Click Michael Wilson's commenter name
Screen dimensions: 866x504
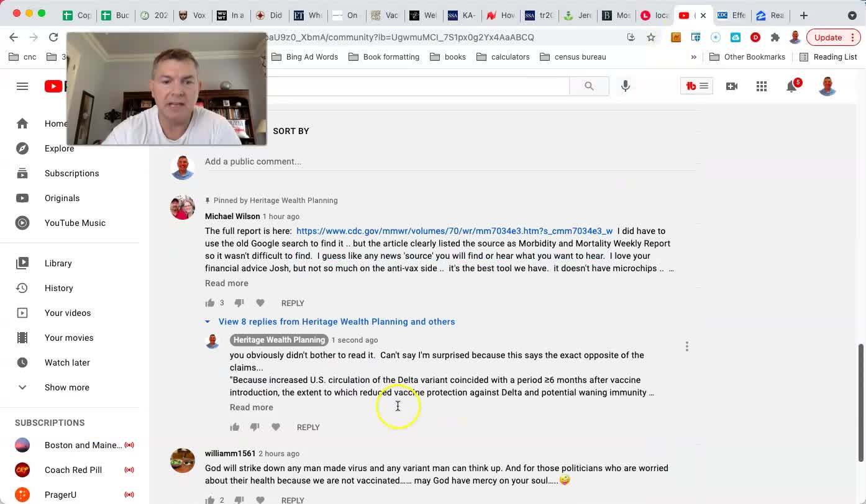click(232, 216)
